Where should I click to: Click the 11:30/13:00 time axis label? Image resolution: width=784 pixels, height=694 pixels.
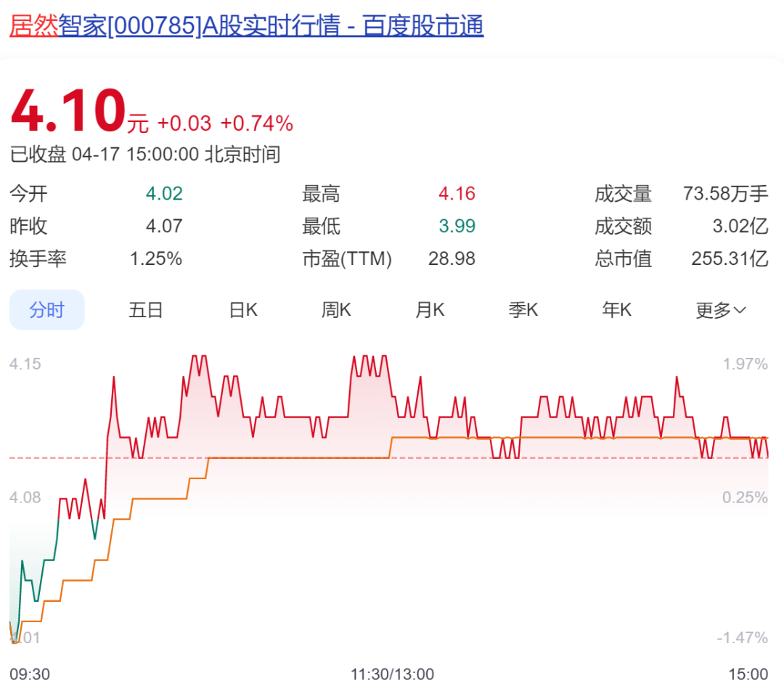coord(393,674)
